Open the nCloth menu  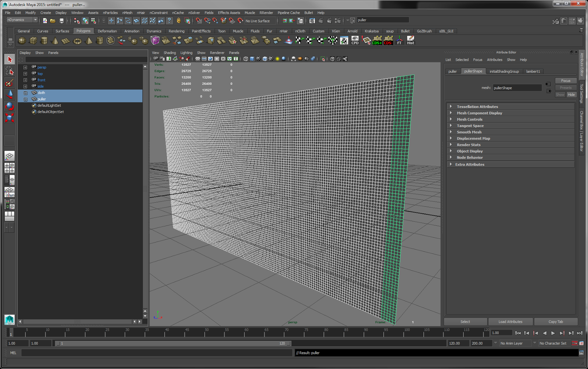point(300,31)
